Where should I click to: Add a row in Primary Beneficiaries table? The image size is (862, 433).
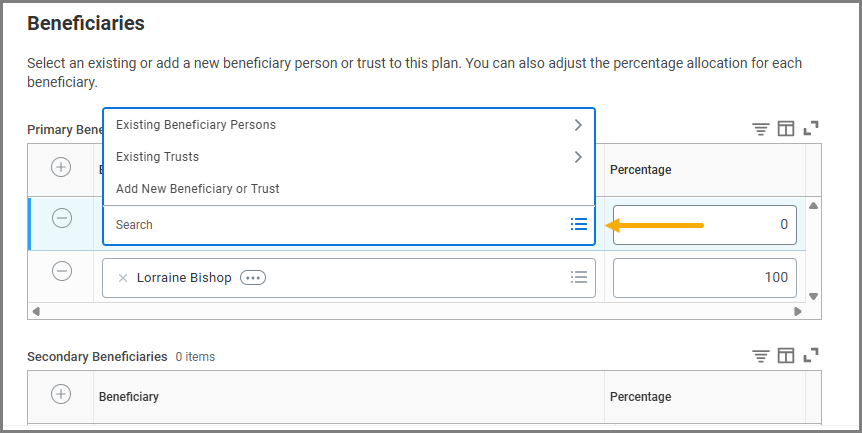coord(61,168)
